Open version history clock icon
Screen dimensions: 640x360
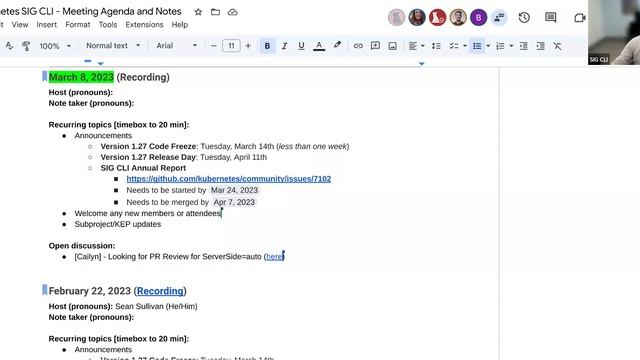[524, 18]
